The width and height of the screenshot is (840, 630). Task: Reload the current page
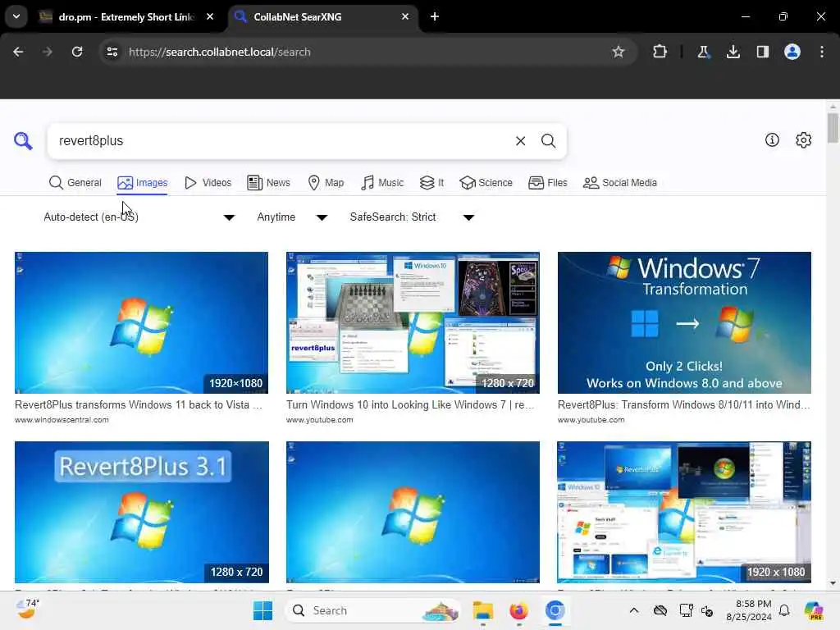(x=77, y=52)
